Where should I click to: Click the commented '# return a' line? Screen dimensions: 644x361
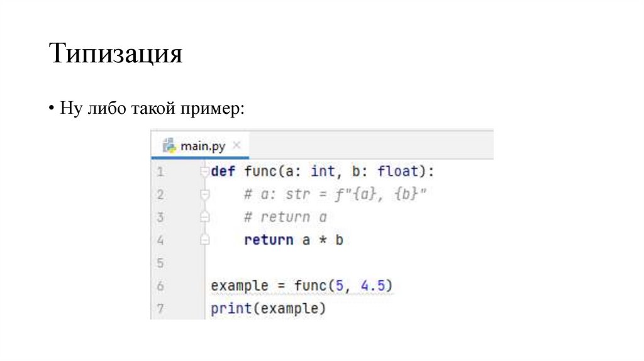click(x=286, y=218)
